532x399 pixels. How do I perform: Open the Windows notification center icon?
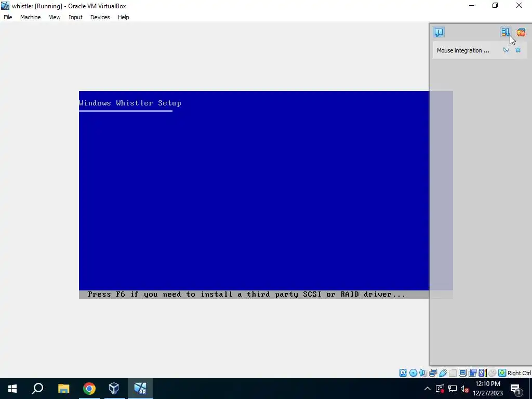click(x=516, y=389)
